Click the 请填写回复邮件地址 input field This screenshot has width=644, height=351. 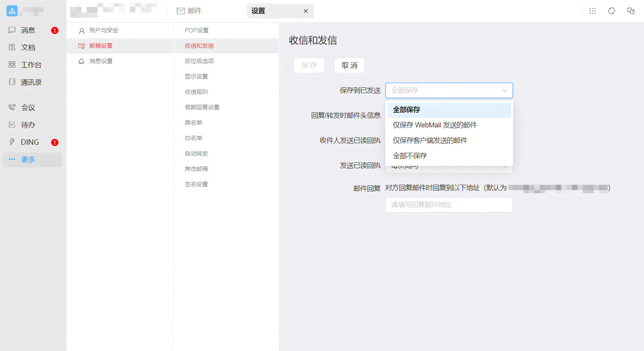pyautogui.click(x=449, y=205)
